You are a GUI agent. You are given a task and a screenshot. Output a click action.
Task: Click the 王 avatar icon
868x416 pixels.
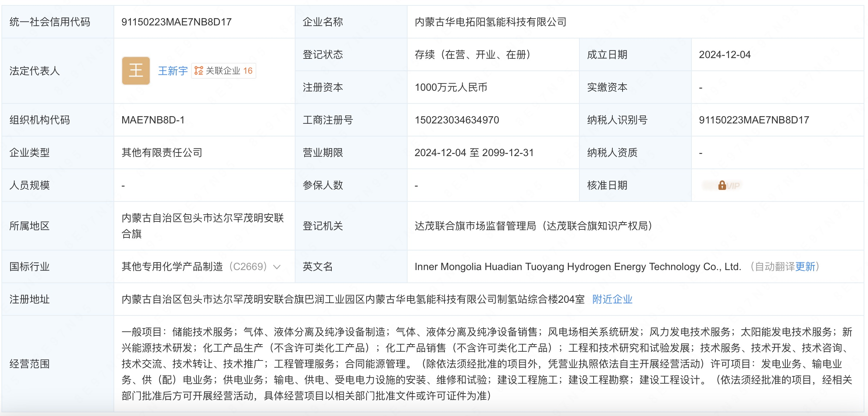tap(136, 70)
